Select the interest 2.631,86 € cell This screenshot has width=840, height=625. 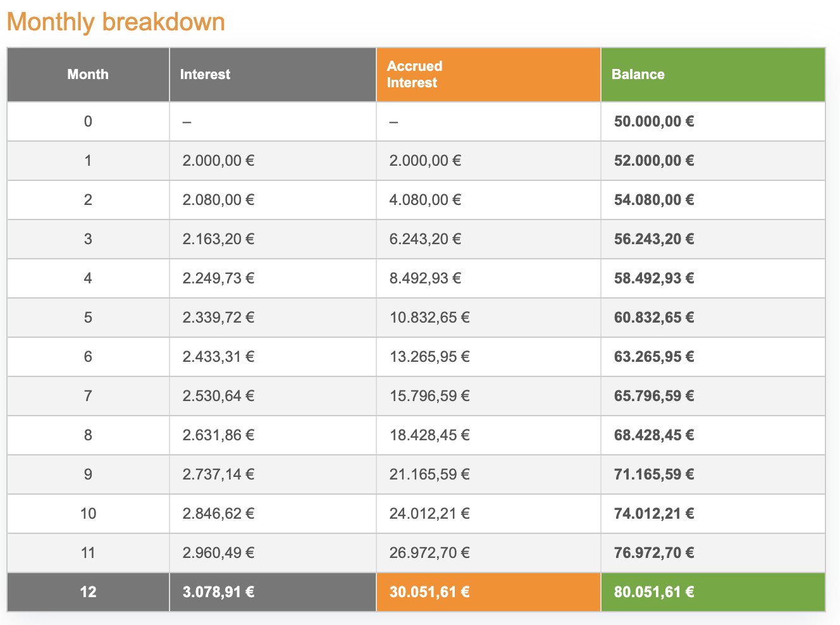pos(218,435)
